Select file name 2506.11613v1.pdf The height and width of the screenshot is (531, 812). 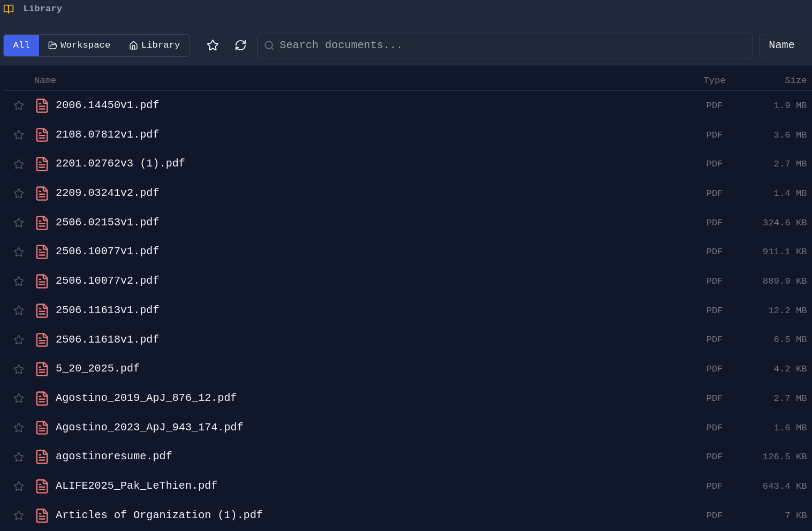click(107, 310)
